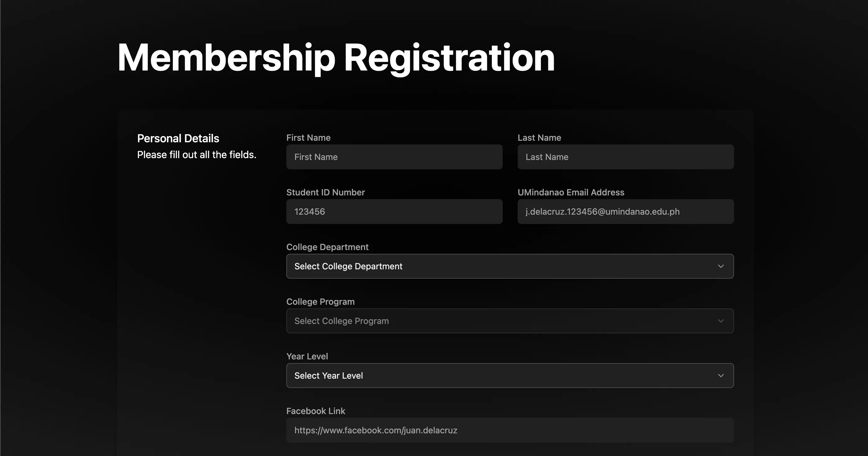This screenshot has height=456, width=868.
Task: Click the First Name input field
Action: (394, 157)
